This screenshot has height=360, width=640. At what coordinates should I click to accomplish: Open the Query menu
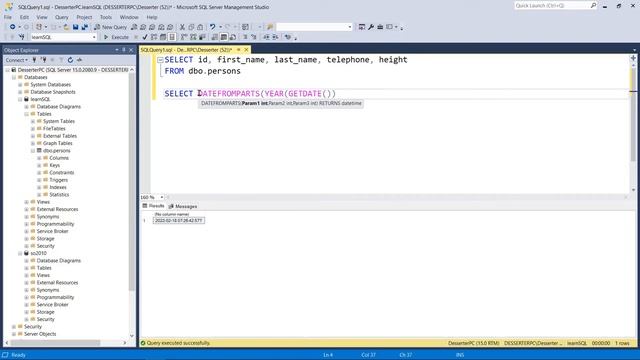[x=62, y=17]
